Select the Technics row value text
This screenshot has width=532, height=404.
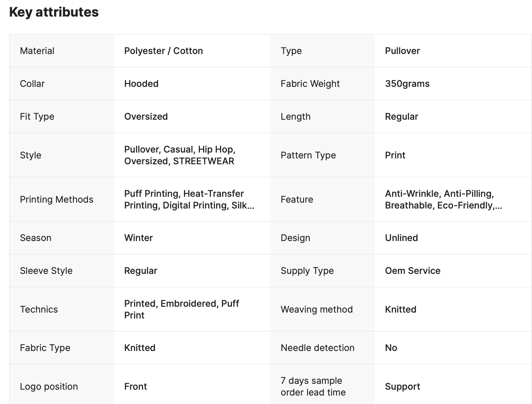(181, 309)
